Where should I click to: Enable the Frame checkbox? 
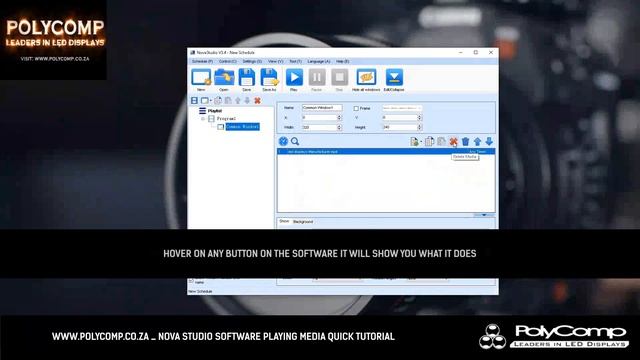click(356, 109)
